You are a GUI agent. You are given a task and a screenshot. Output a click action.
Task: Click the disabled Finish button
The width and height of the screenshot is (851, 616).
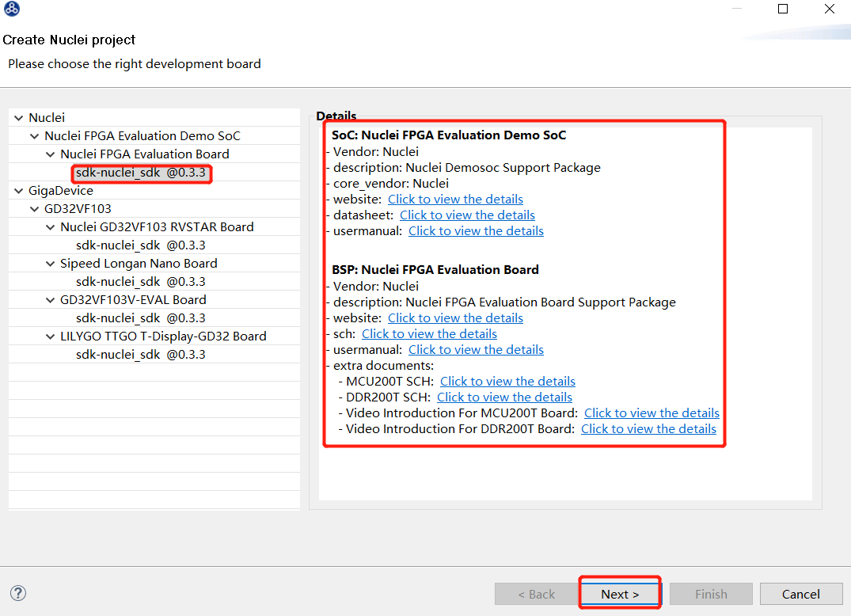coord(711,595)
